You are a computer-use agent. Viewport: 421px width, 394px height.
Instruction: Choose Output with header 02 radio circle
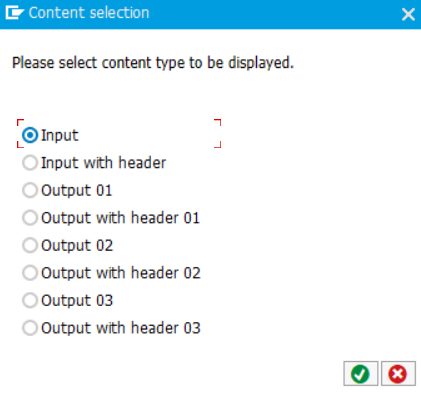point(30,273)
